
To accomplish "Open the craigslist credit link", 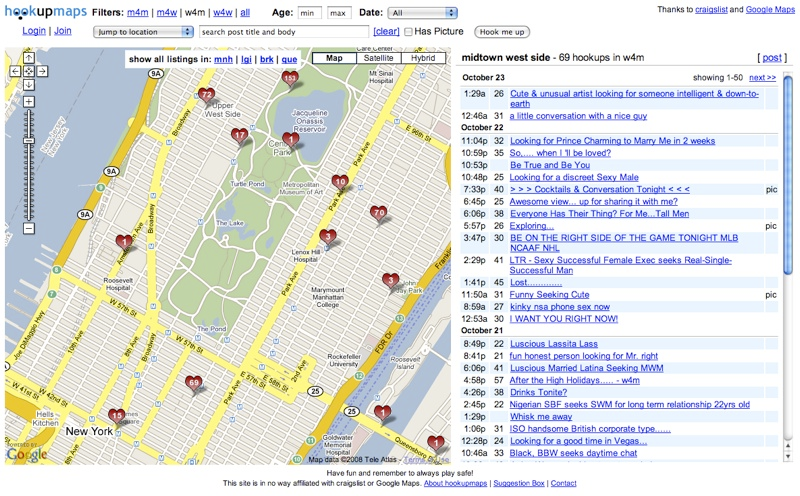I will click(x=711, y=9).
